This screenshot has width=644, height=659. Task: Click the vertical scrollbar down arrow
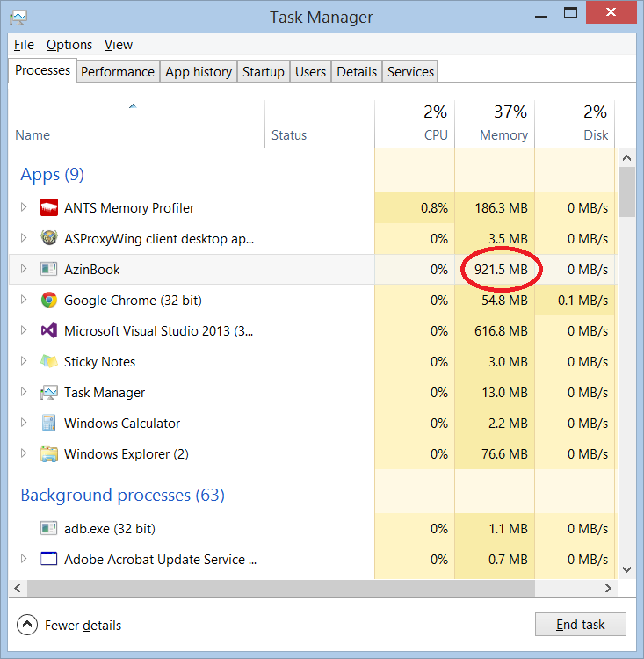(x=626, y=570)
